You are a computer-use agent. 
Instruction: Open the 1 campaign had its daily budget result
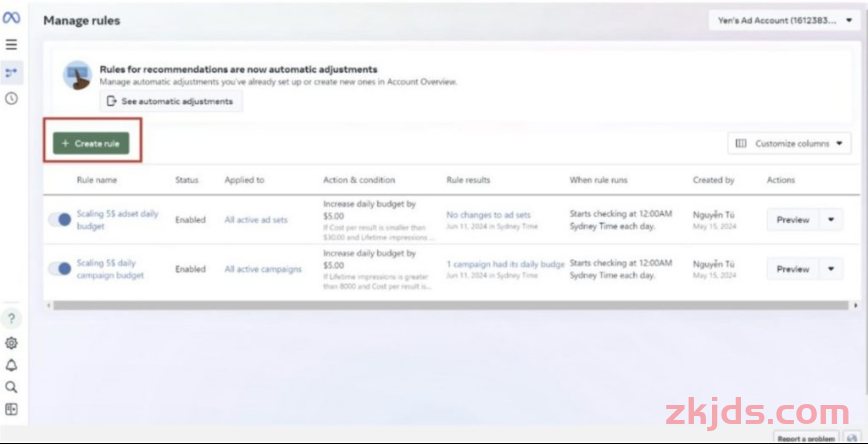coord(505,264)
